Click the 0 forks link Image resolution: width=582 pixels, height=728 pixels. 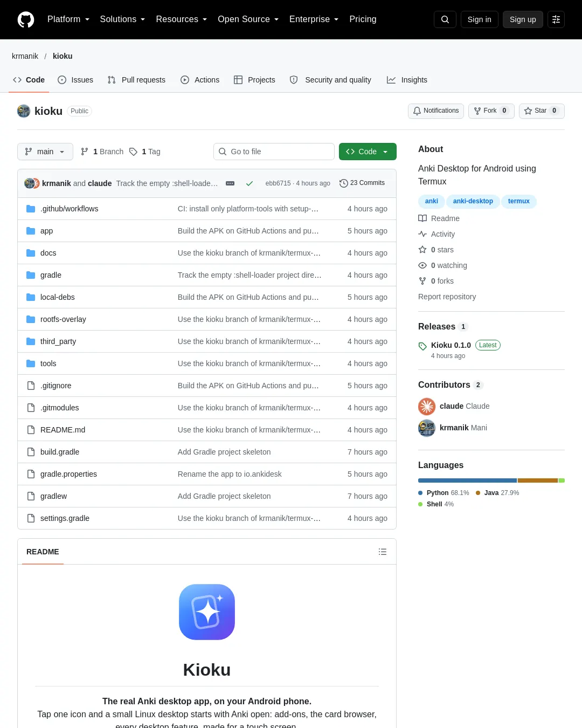point(436,281)
